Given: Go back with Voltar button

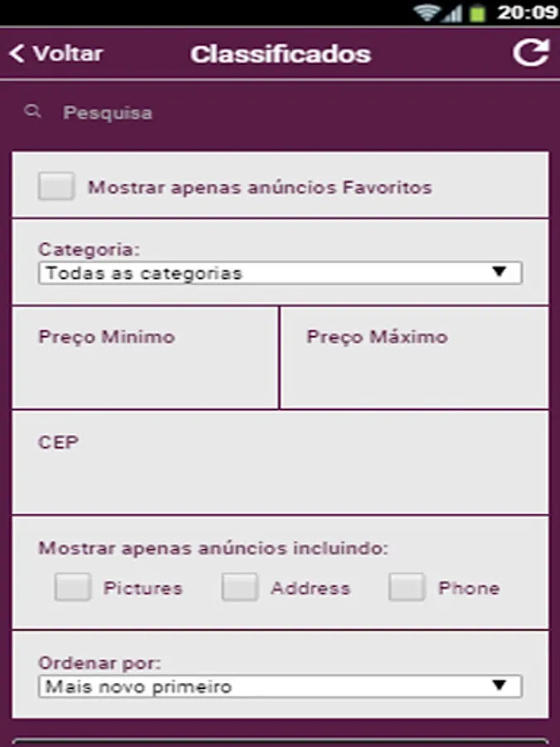Looking at the screenshot, I should pos(56,54).
